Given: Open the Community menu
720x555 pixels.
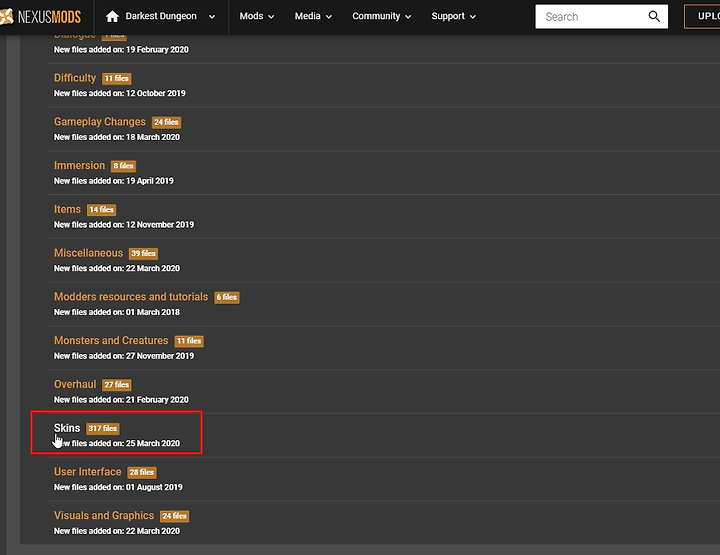Looking at the screenshot, I should [382, 16].
